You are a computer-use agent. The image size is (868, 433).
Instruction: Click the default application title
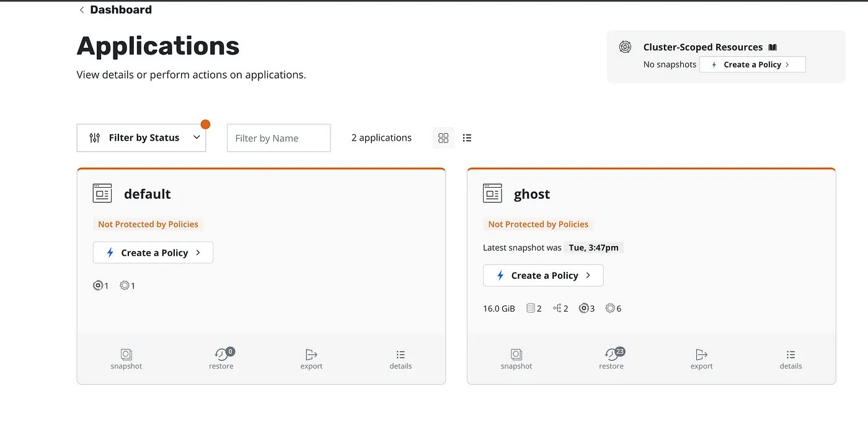147,194
